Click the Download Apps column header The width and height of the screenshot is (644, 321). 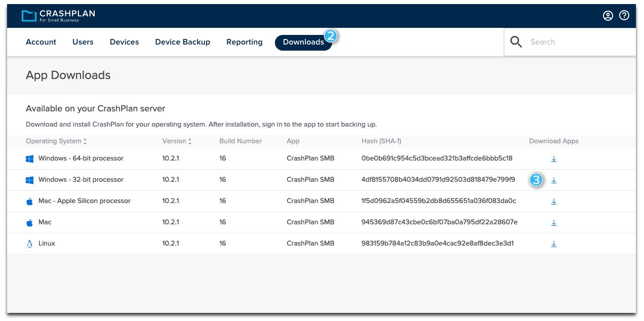click(x=554, y=141)
